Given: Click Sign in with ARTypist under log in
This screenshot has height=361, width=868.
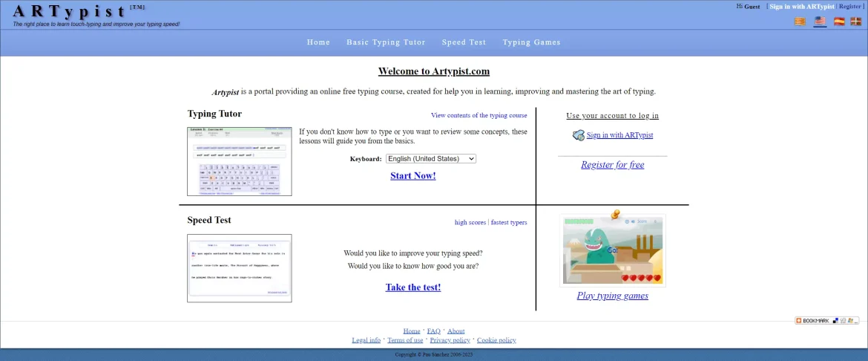Looking at the screenshot, I should pyautogui.click(x=619, y=134).
